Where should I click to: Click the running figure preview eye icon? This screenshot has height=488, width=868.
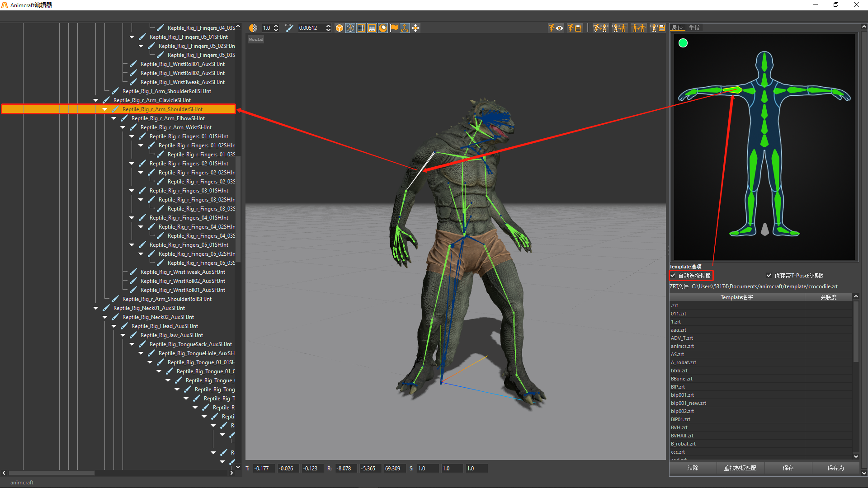pos(556,28)
